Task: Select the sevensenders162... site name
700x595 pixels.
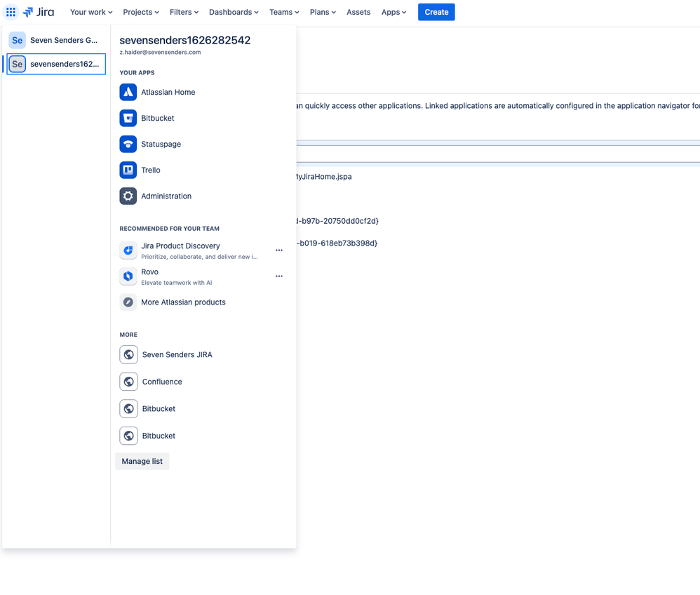Action: [65, 64]
